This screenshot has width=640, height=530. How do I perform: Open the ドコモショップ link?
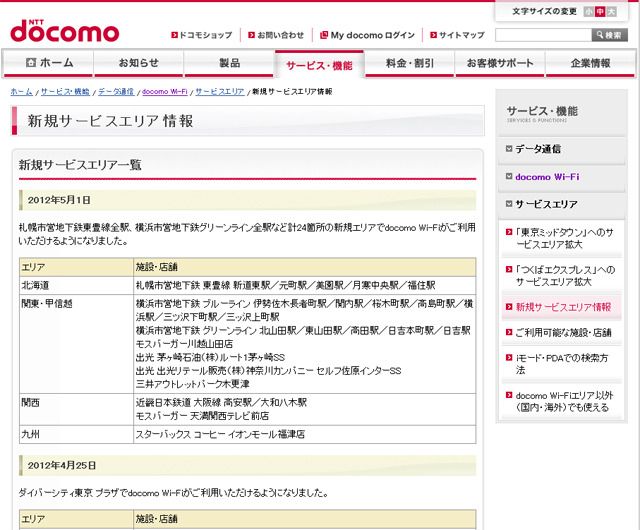[x=206, y=35]
